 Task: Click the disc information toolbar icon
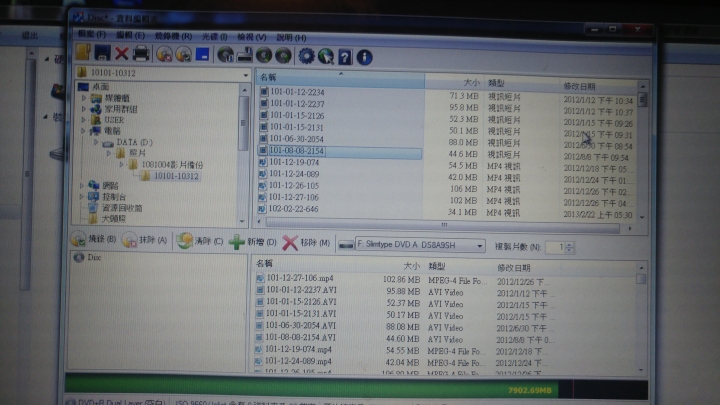click(x=225, y=55)
